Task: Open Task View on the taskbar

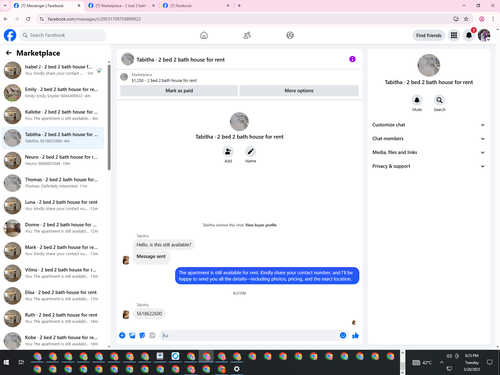Action: point(21,362)
